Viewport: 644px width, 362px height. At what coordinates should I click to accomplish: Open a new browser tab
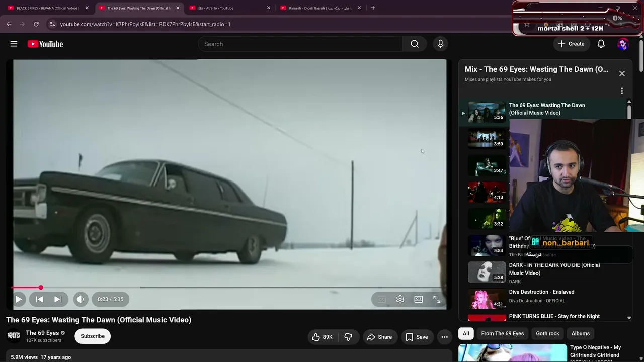coord(373,8)
